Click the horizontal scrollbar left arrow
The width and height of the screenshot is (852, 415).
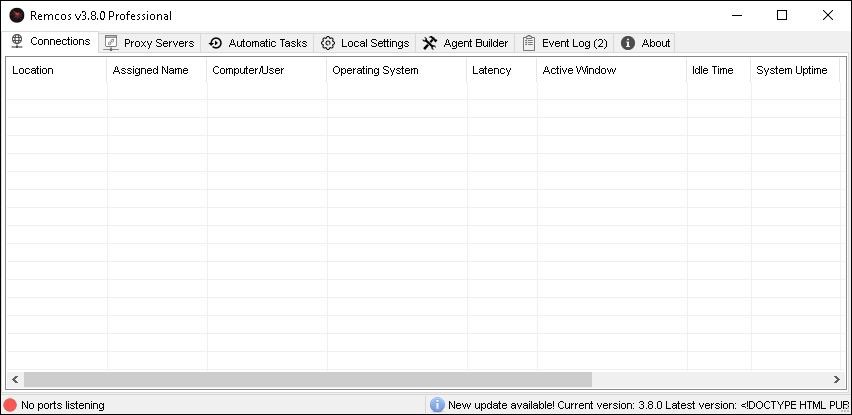tap(15, 380)
